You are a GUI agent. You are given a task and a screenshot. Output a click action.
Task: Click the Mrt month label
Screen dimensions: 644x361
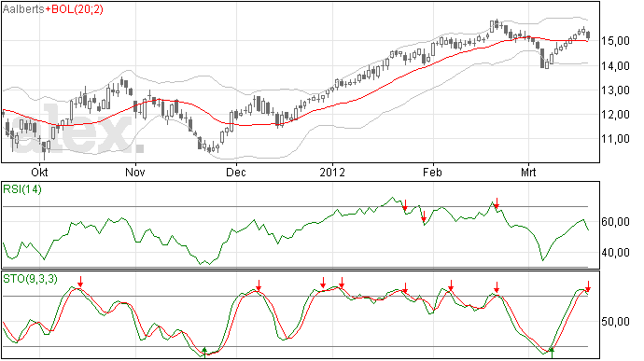[x=528, y=172]
